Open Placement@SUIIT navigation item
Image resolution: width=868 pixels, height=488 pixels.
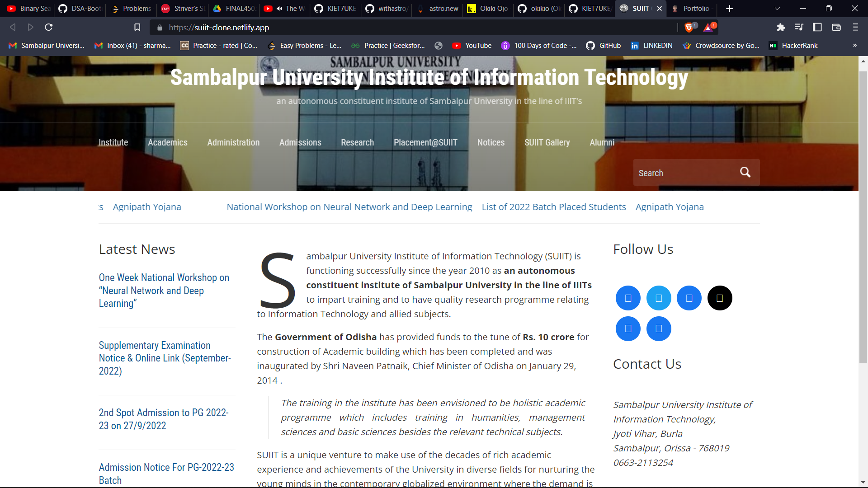point(425,142)
